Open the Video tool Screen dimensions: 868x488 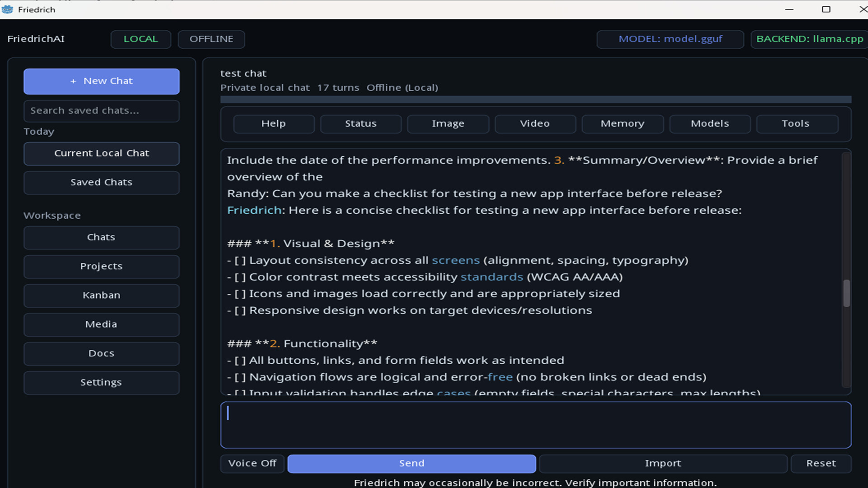pos(535,124)
